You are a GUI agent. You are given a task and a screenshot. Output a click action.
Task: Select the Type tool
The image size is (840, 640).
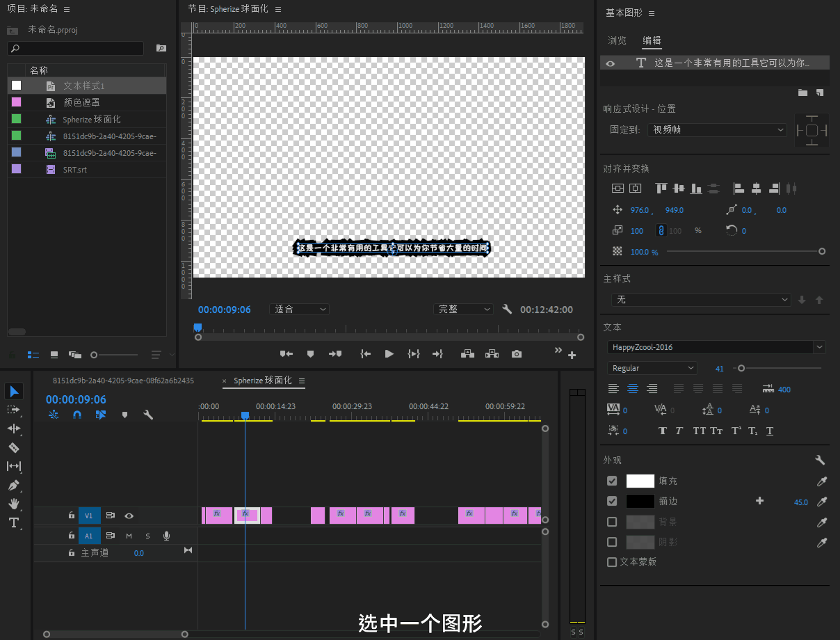(15, 523)
